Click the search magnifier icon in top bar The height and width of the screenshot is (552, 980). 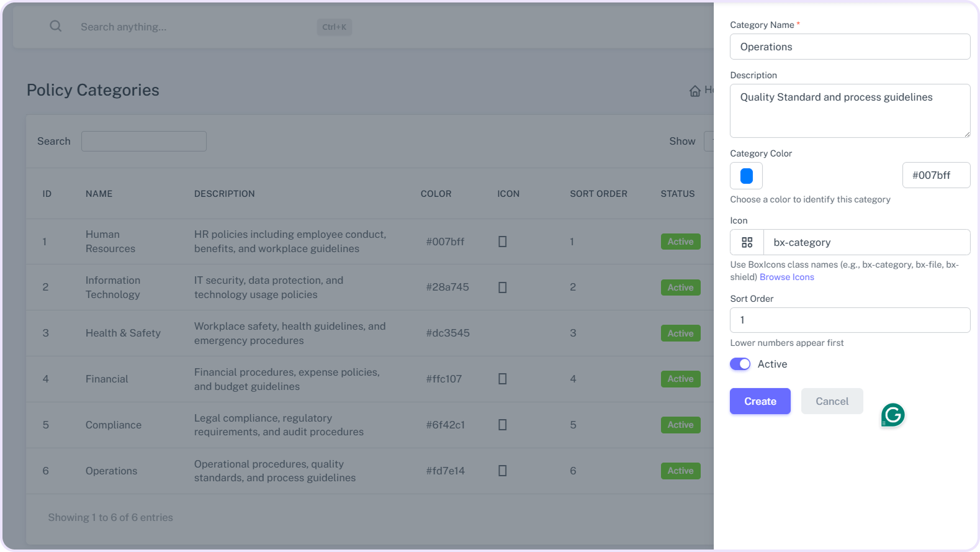pos(56,26)
